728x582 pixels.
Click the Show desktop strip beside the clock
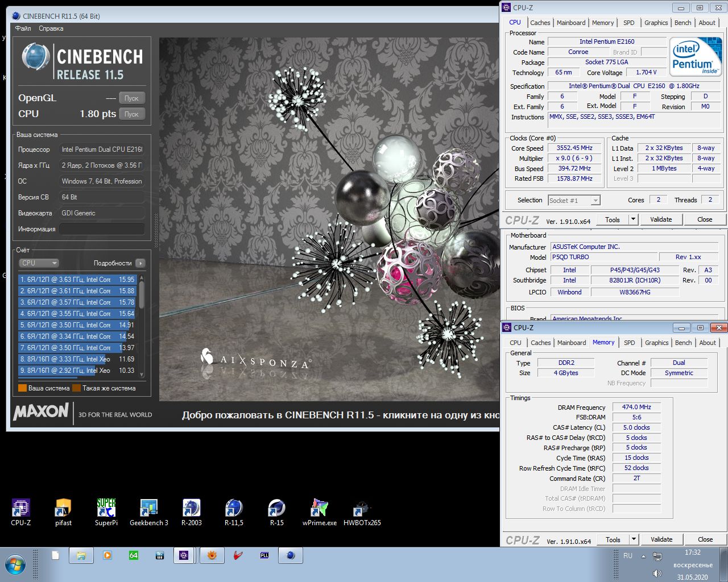pyautogui.click(x=724, y=565)
